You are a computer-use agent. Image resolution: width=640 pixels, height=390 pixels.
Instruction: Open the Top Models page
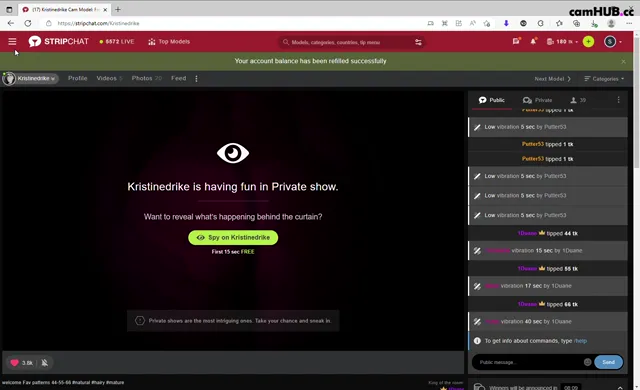(169, 42)
